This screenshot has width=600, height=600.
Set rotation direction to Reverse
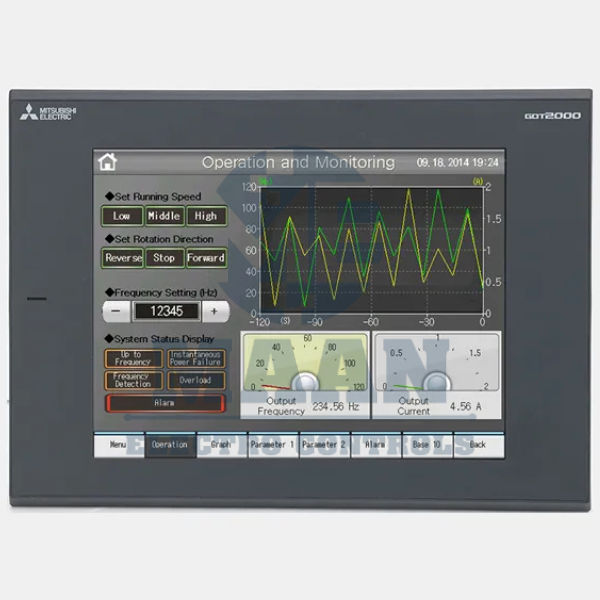[x=123, y=258]
